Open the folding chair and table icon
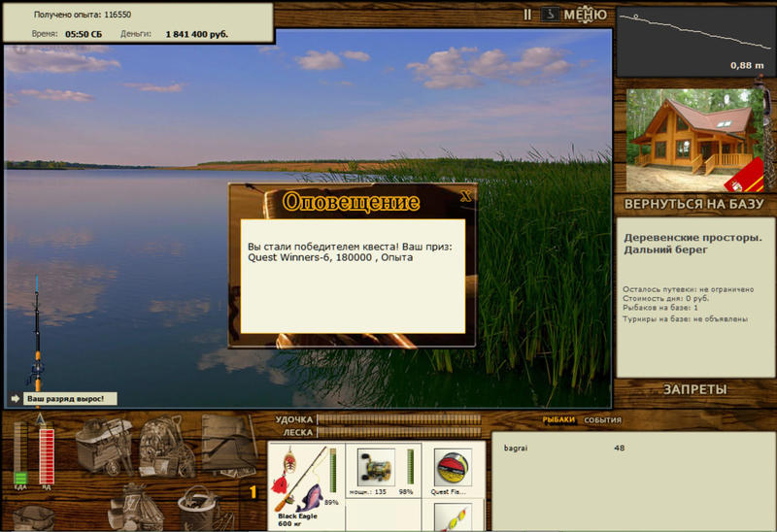Image resolution: width=777 pixels, height=532 pixels. point(229,446)
